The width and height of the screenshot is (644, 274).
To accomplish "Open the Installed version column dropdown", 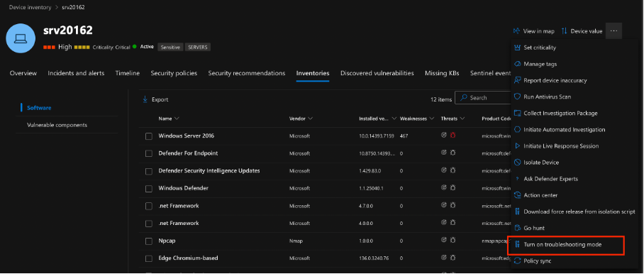I will pyautogui.click(x=394, y=119).
